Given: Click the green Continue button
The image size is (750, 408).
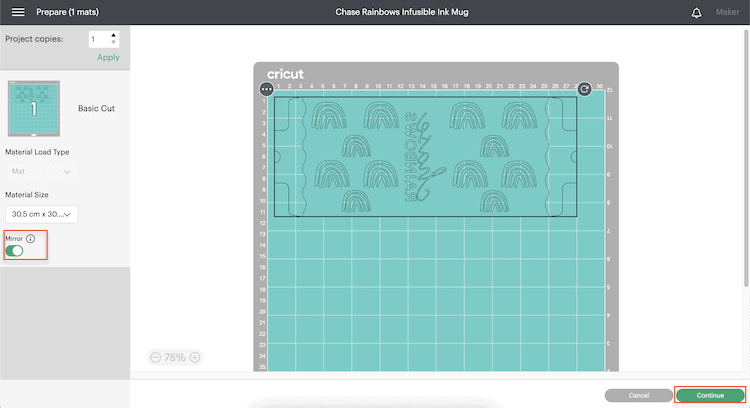Looking at the screenshot, I should [710, 396].
